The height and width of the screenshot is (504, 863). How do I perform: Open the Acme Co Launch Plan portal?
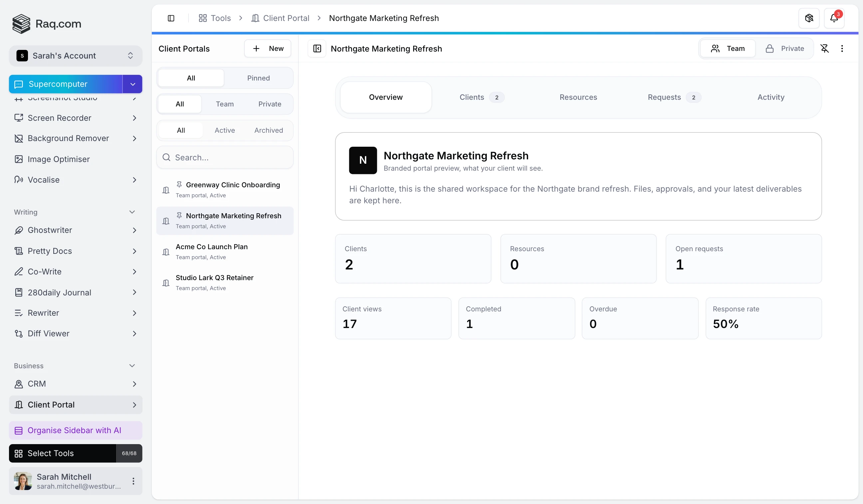coord(225,252)
